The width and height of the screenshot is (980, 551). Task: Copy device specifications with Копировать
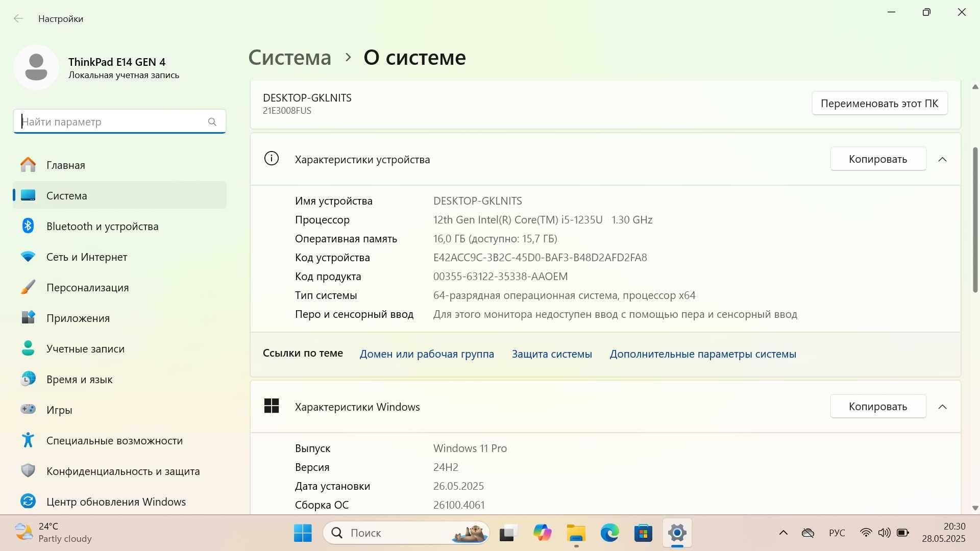(x=878, y=159)
